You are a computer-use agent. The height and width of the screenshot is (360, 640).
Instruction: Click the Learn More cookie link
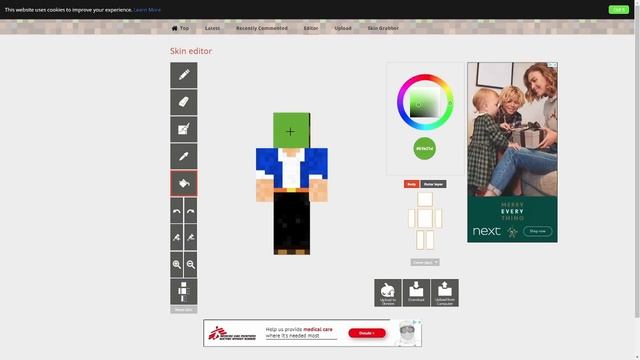pos(147,9)
